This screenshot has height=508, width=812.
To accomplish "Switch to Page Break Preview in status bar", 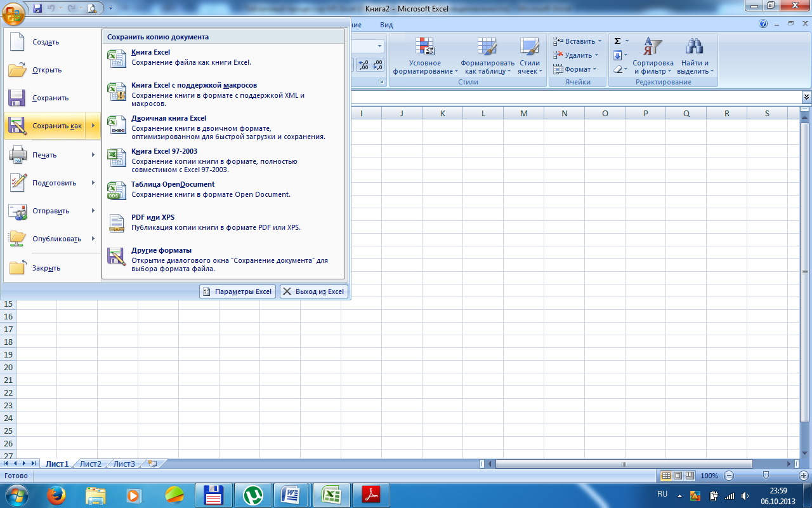I will 689,476.
